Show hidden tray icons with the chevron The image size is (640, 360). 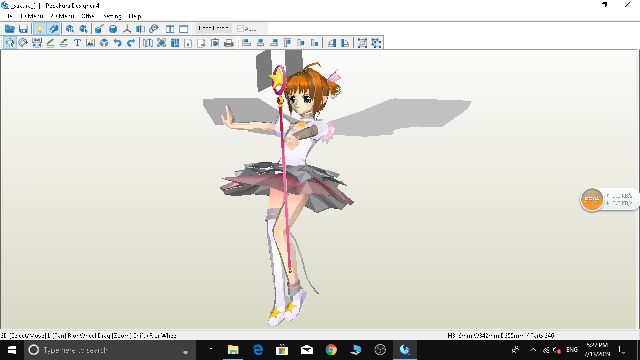click(x=533, y=350)
